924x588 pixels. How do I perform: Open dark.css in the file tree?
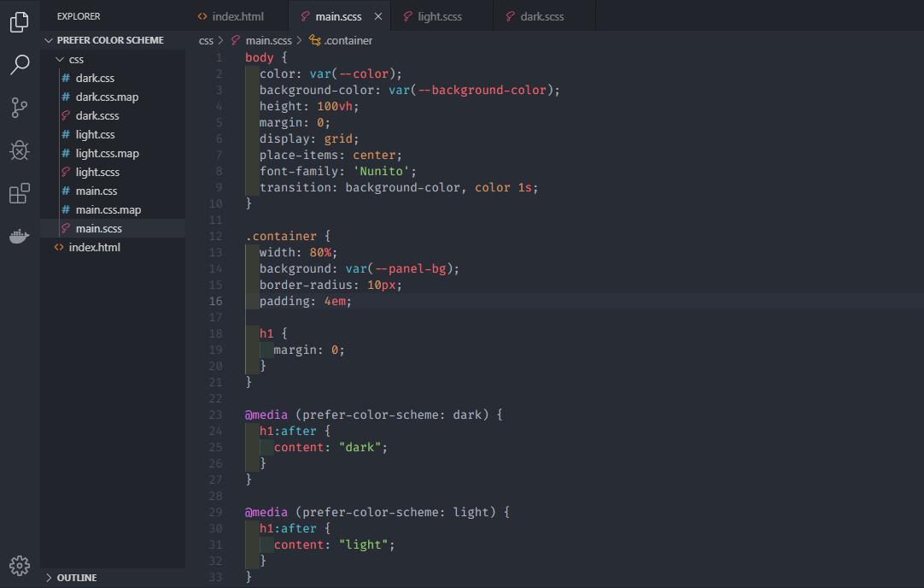pos(113,78)
